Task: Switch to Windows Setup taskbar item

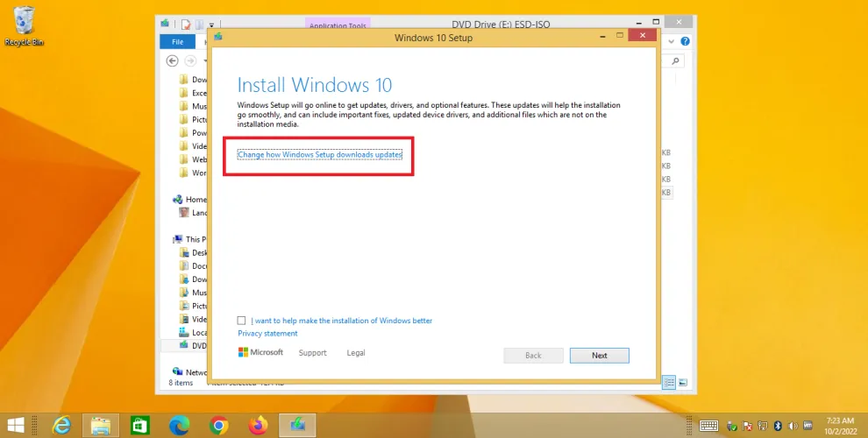Action: [x=297, y=426]
